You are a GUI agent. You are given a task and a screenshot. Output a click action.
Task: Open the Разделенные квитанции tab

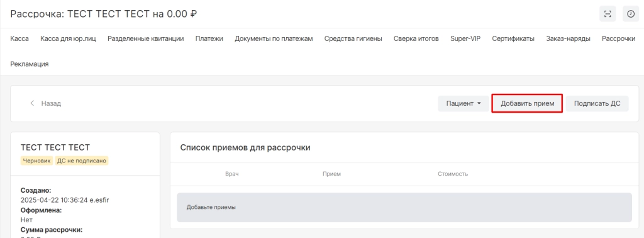pyautogui.click(x=145, y=38)
